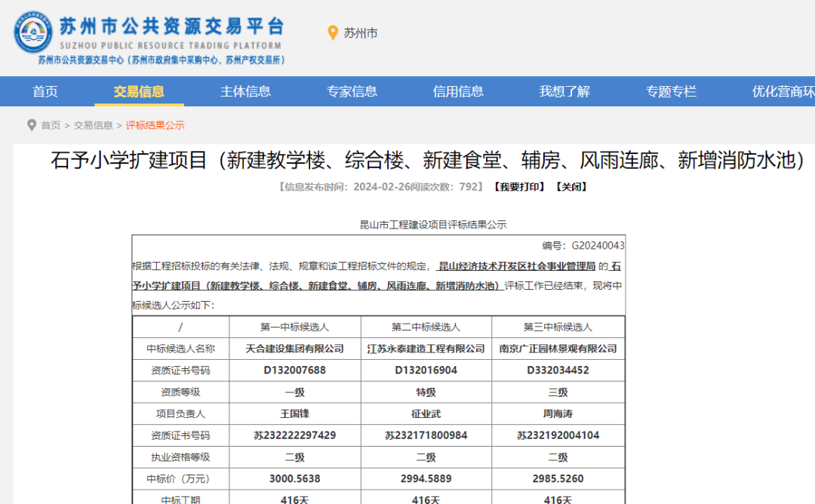Open 我想了解 in navigation bar
The height and width of the screenshot is (504, 815).
coord(564,92)
